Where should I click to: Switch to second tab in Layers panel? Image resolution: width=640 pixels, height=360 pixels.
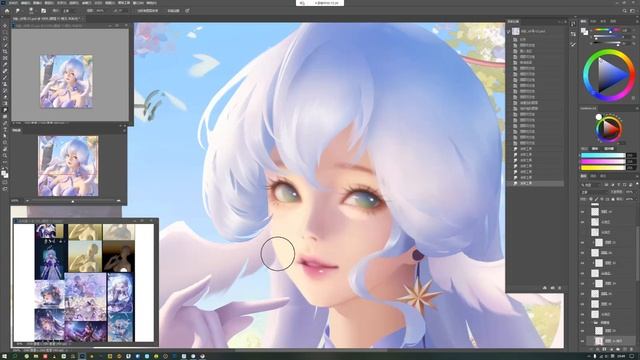(x=593, y=176)
